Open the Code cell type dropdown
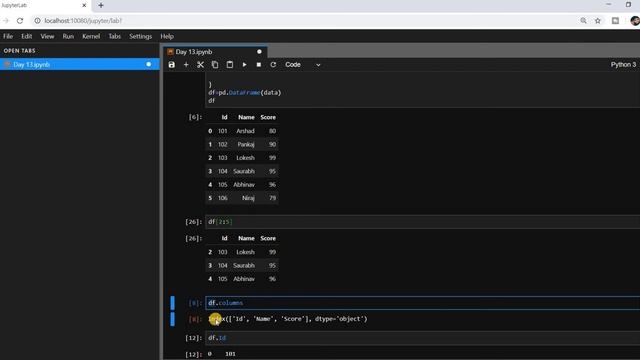Screen dimensions: 640x360 point(302,64)
